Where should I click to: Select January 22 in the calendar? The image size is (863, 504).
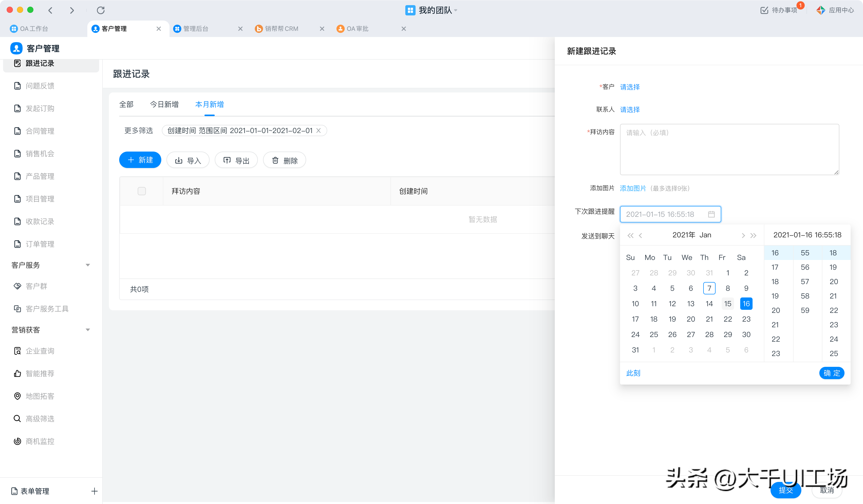pyautogui.click(x=728, y=319)
